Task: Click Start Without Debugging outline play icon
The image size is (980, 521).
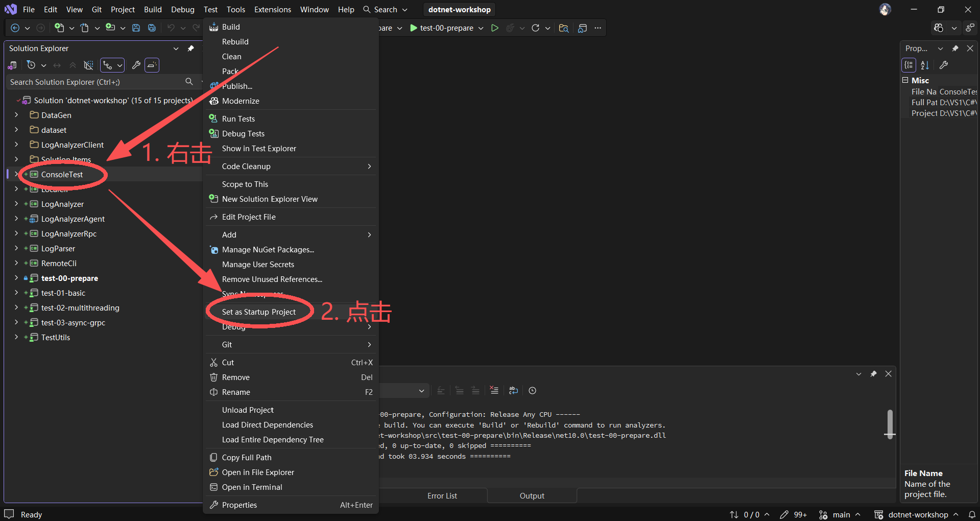Action: tap(494, 28)
